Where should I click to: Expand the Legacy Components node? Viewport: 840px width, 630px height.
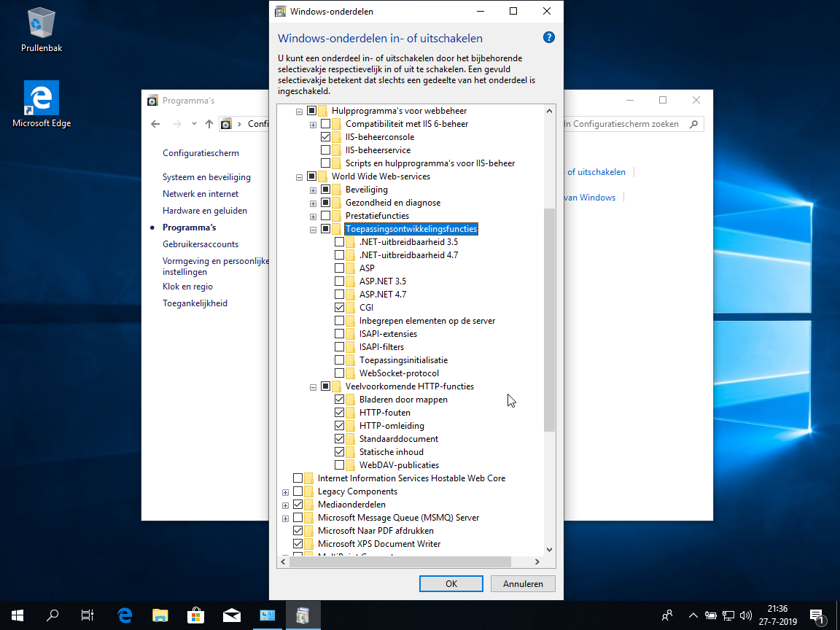pos(286,491)
